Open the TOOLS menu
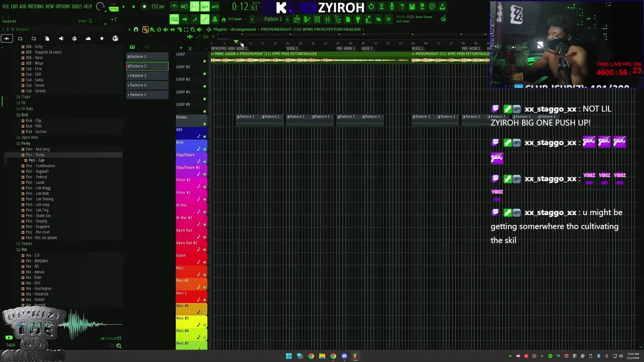Screen dimensions: 644x362 76,7
